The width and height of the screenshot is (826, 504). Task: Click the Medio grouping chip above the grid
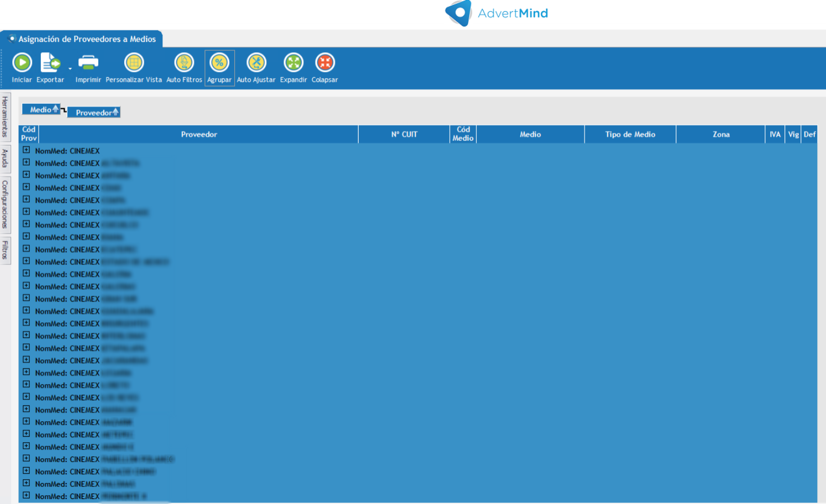pyautogui.click(x=41, y=109)
